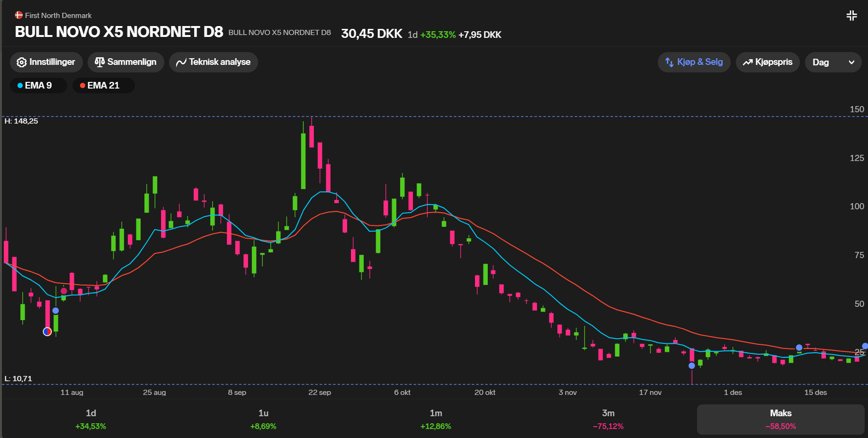Toggle the Kjøpspris purchase price line
Viewport: 868px width, 438px height.
pos(768,63)
